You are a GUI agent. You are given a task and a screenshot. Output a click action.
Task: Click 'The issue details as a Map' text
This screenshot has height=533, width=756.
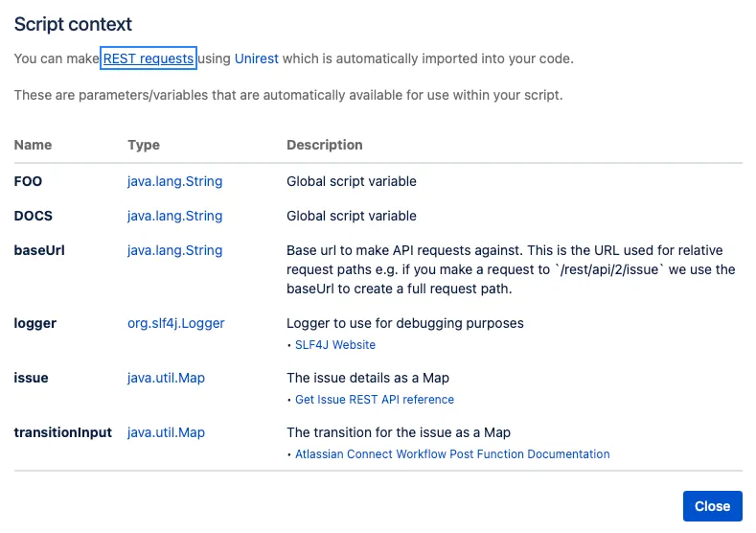click(x=368, y=378)
